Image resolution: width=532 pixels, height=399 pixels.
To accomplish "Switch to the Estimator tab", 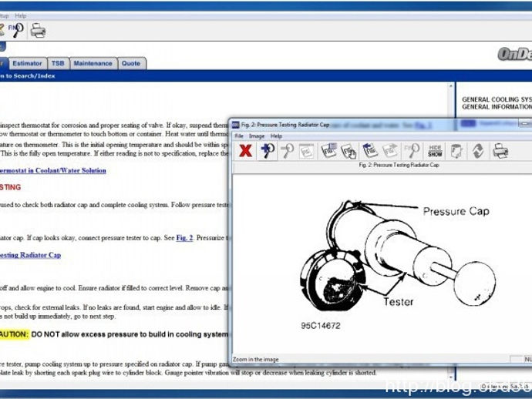I will (x=27, y=63).
